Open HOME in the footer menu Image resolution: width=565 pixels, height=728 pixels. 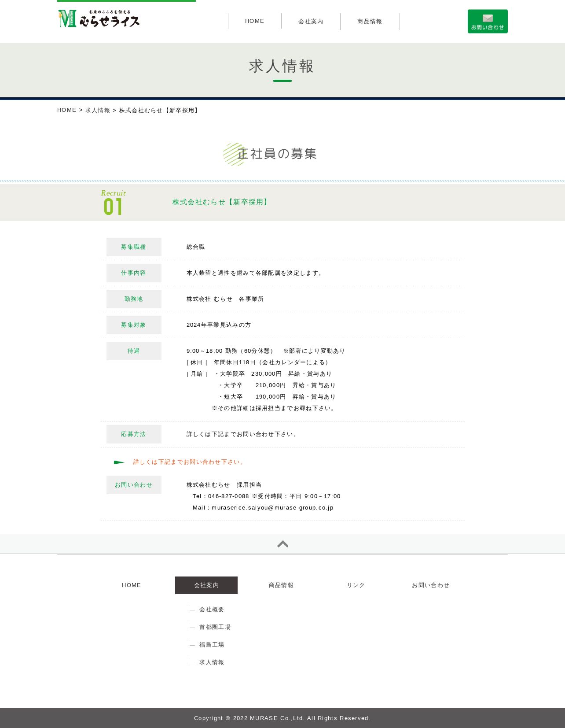pyautogui.click(x=132, y=585)
